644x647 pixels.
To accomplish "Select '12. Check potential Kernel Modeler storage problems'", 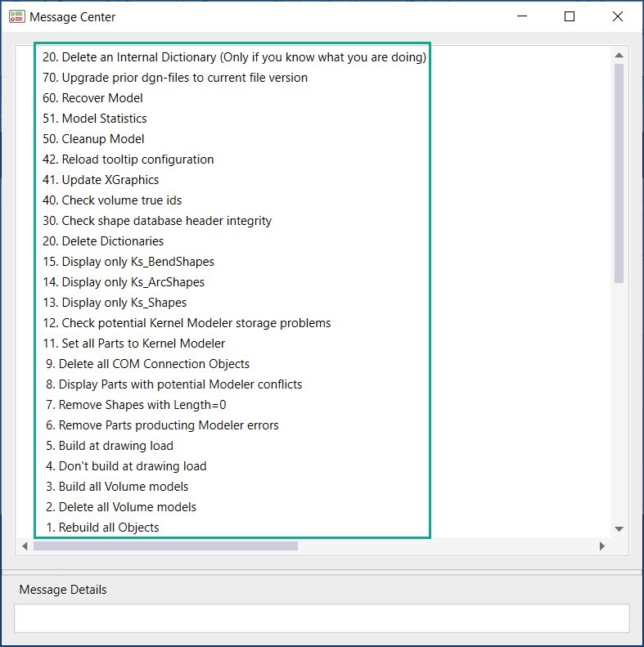I will tap(187, 322).
